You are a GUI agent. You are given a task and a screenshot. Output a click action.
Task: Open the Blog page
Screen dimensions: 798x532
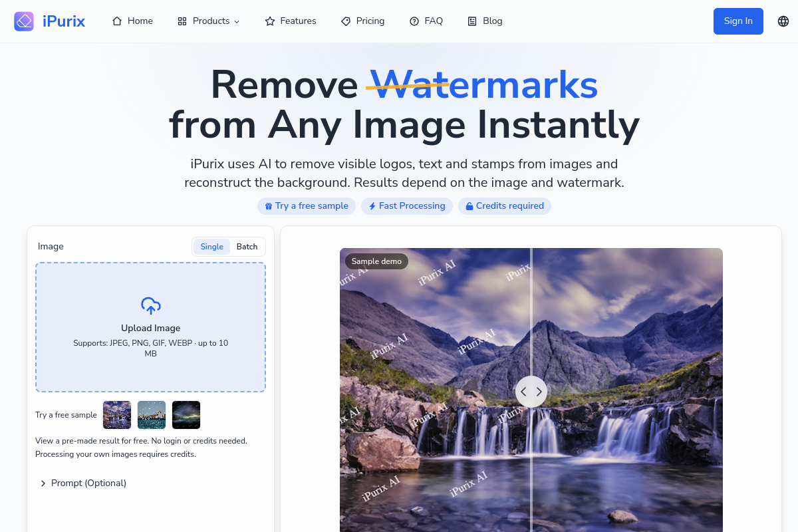tap(485, 21)
